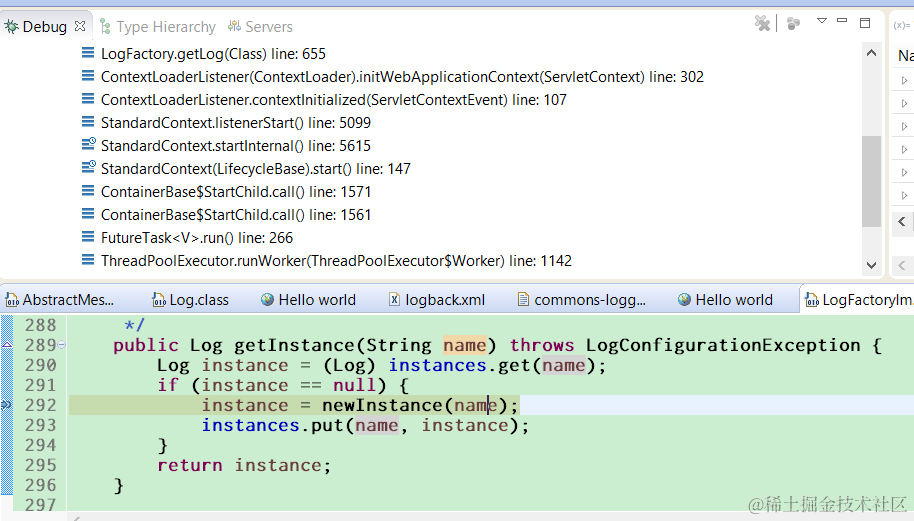Image resolution: width=914 pixels, height=521 pixels.
Task: Select stack frame StandardContext.listenerStart() line: 5099
Action: (x=235, y=123)
